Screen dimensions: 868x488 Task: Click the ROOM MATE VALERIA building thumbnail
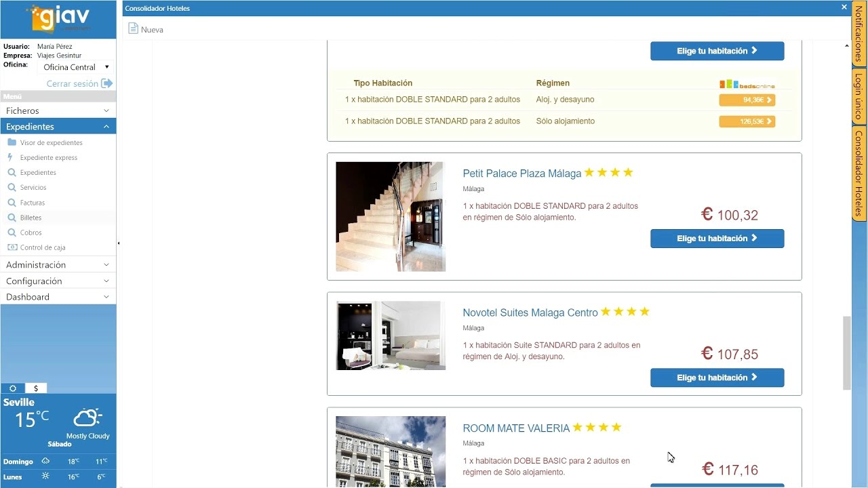391,451
